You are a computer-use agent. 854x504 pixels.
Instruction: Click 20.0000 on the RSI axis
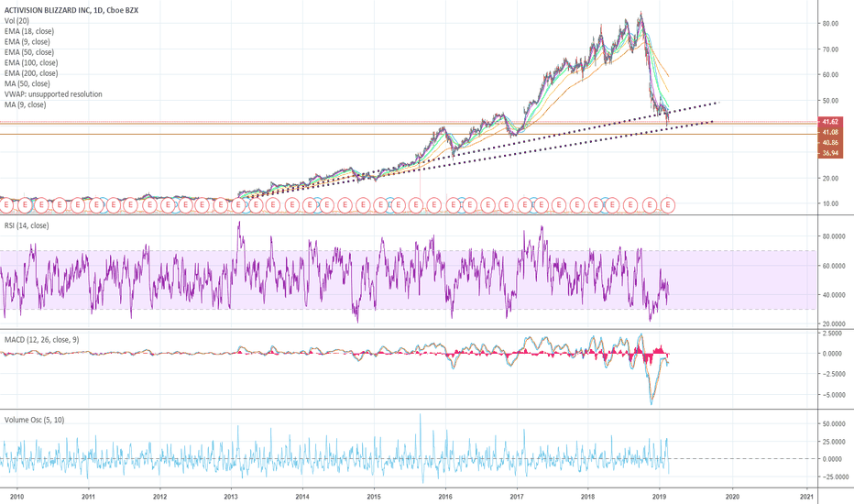point(834,323)
